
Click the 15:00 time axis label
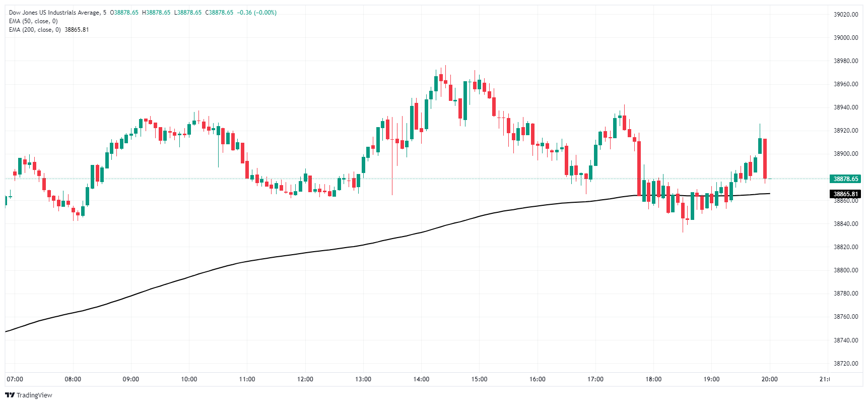tap(479, 379)
